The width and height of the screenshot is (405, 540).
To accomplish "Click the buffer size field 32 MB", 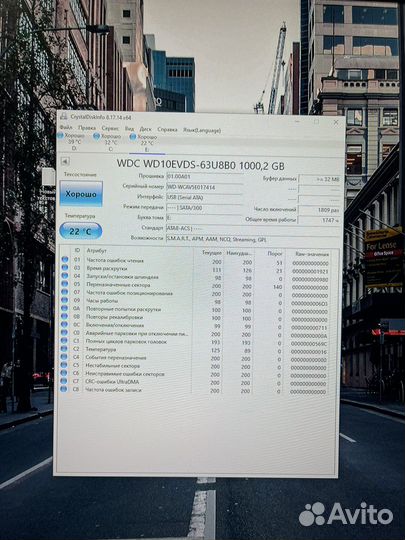I will (x=320, y=179).
